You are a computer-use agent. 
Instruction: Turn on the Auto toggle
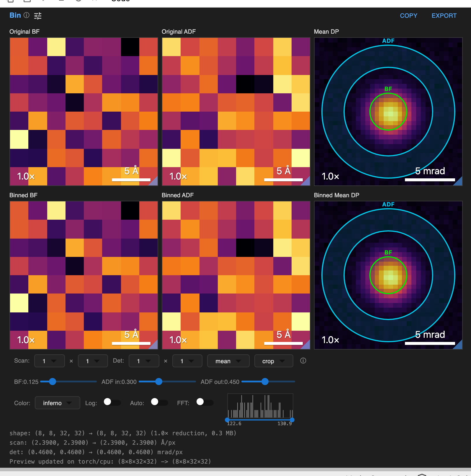point(159,402)
